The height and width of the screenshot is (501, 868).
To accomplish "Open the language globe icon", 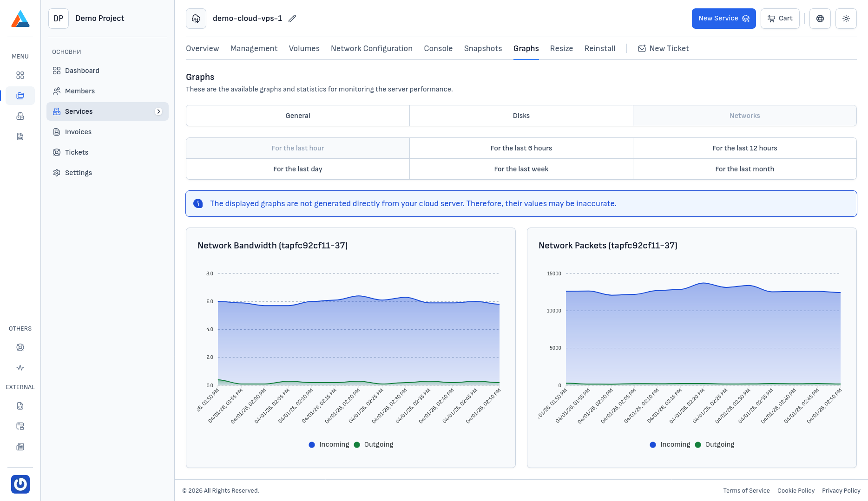I will (820, 19).
